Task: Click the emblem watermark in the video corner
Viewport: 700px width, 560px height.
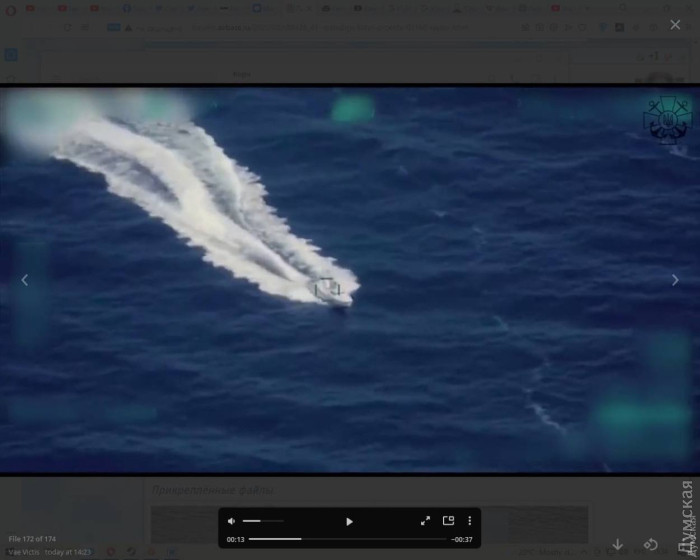Action: 666,119
